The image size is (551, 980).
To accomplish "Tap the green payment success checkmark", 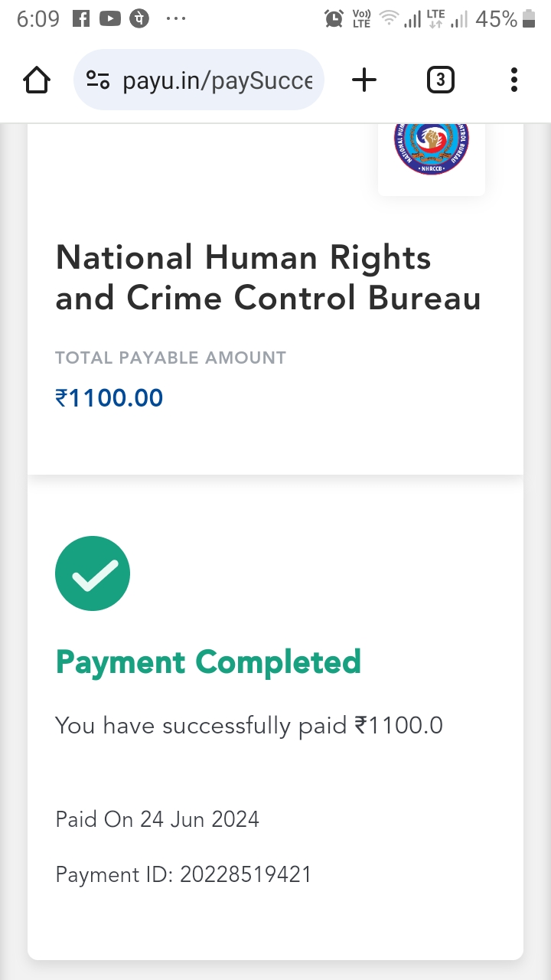I will tap(93, 573).
